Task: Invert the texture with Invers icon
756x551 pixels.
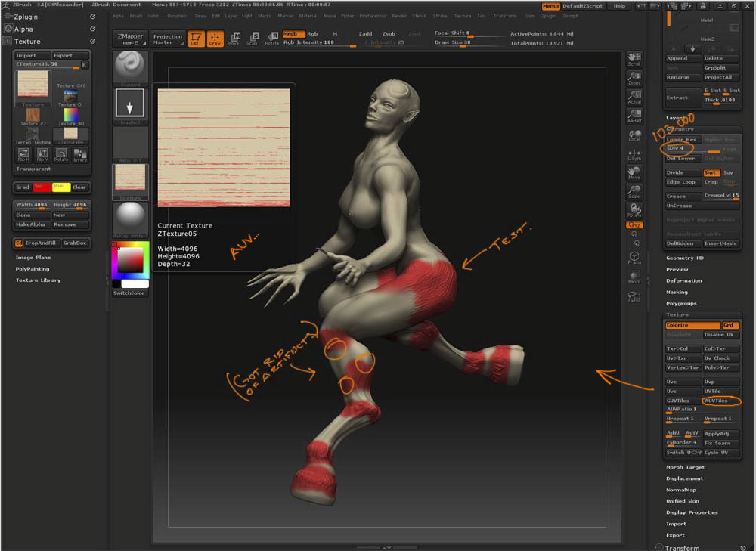Action: [x=80, y=155]
